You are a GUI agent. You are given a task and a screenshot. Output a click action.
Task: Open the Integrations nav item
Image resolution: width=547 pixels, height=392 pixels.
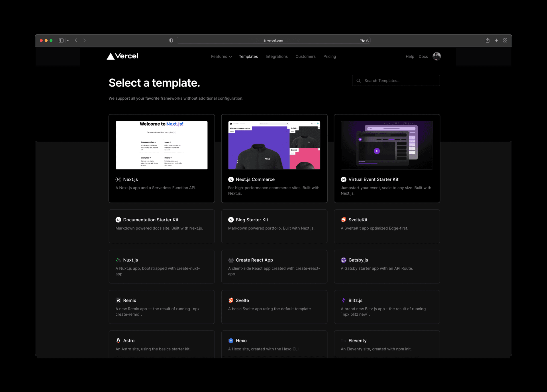point(276,57)
